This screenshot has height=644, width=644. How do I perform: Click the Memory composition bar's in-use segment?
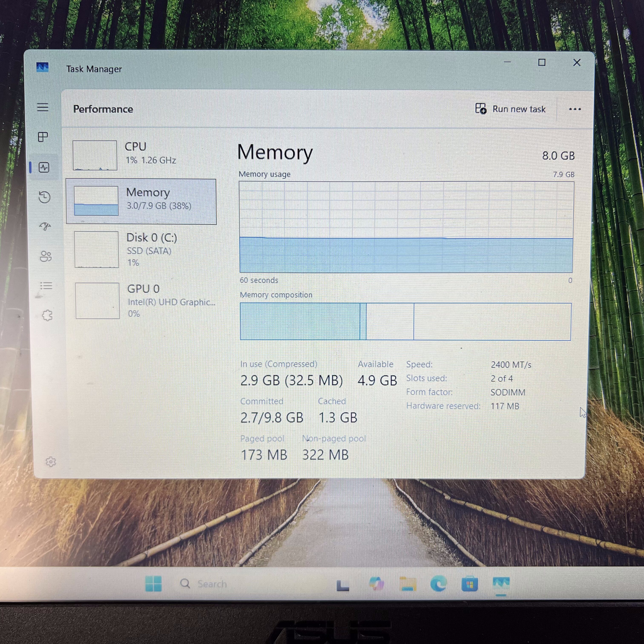coord(300,321)
